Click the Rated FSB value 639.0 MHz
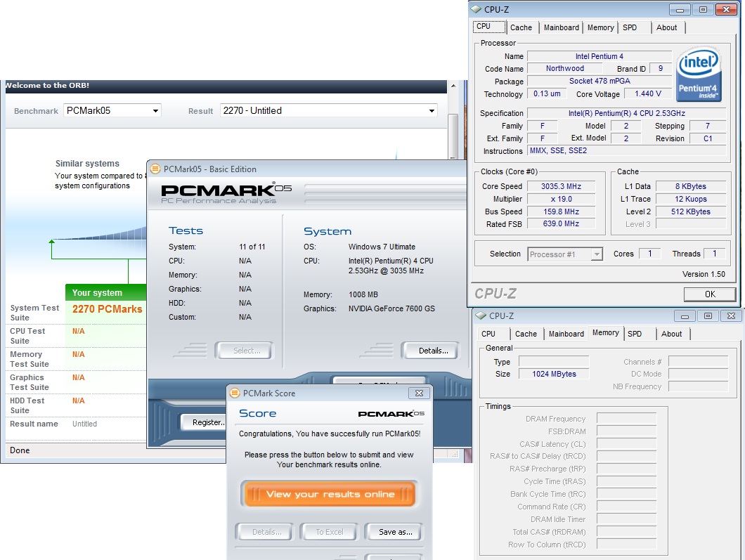The width and height of the screenshot is (745, 560). 561,223
